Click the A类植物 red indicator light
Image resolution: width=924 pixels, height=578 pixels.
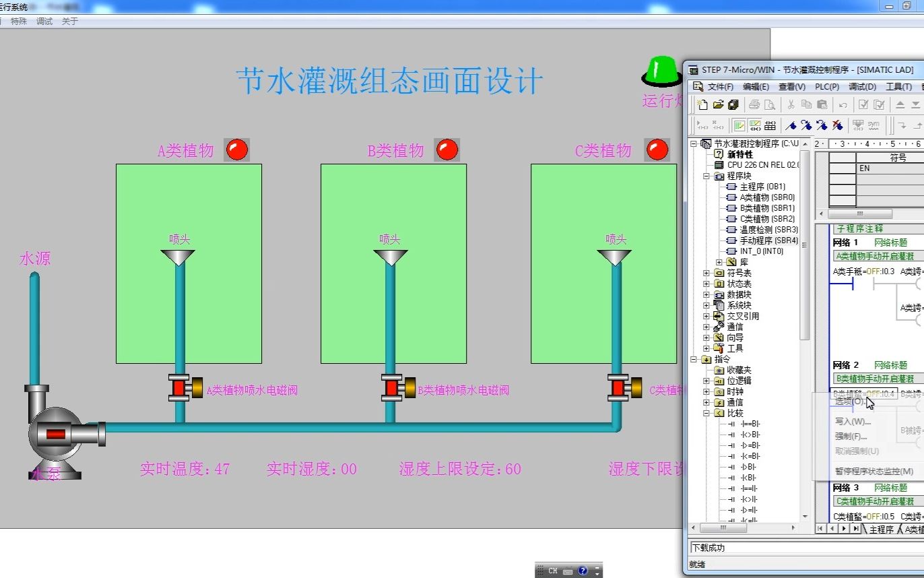236,150
